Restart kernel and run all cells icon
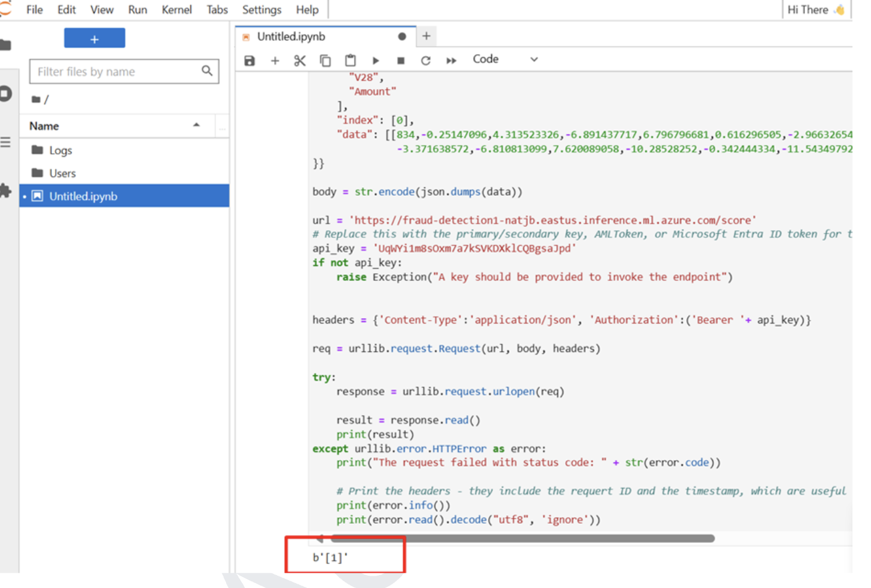871x588 pixels. click(x=451, y=60)
